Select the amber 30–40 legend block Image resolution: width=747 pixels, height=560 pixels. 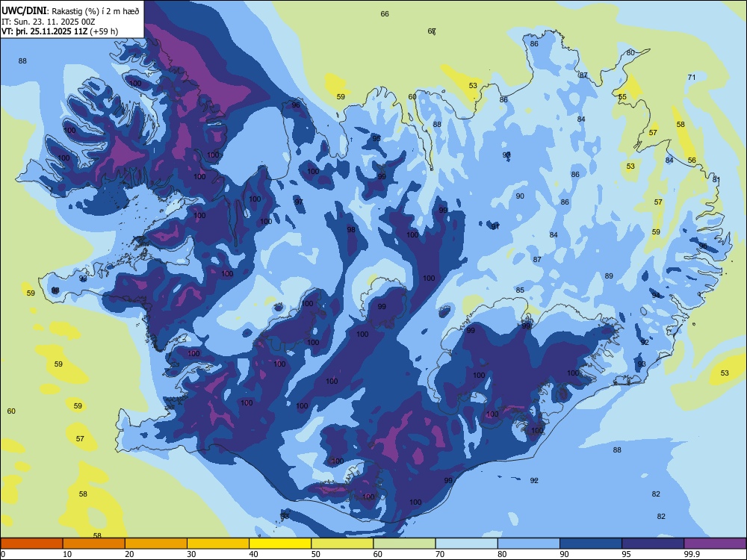coord(218,544)
